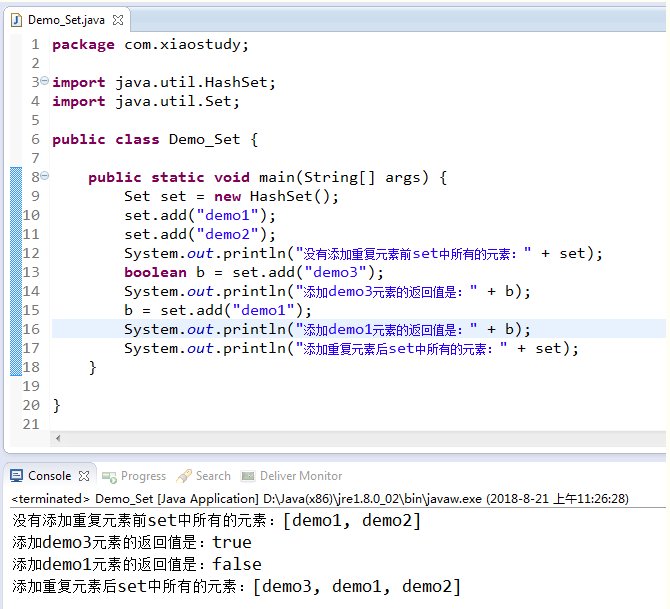Click the closing brace on line 20
Image resolution: width=670 pixels, height=609 pixels.
56,405
